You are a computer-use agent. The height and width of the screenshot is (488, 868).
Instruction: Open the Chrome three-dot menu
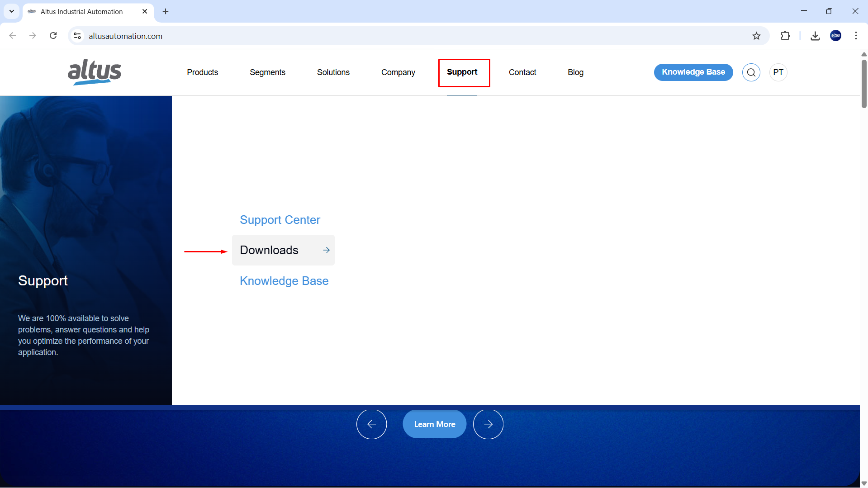click(x=856, y=36)
